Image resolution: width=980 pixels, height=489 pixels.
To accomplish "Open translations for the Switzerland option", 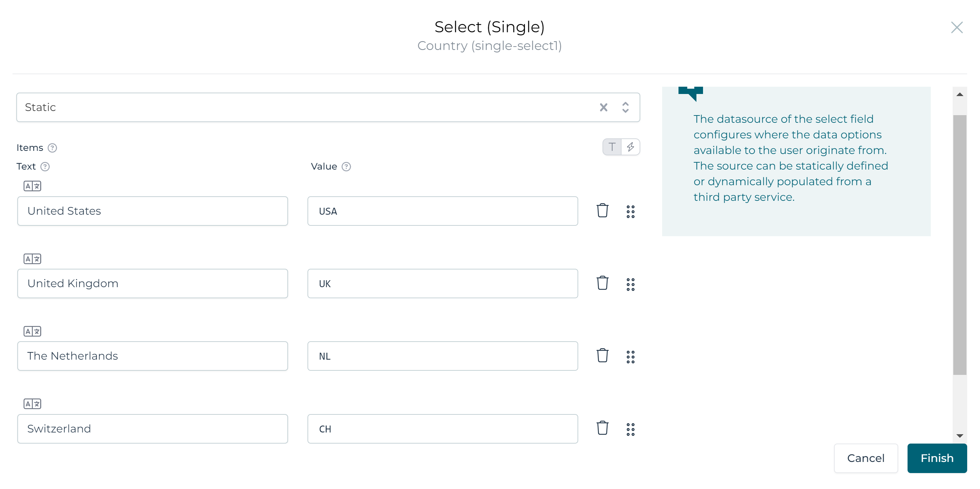I will [32, 404].
